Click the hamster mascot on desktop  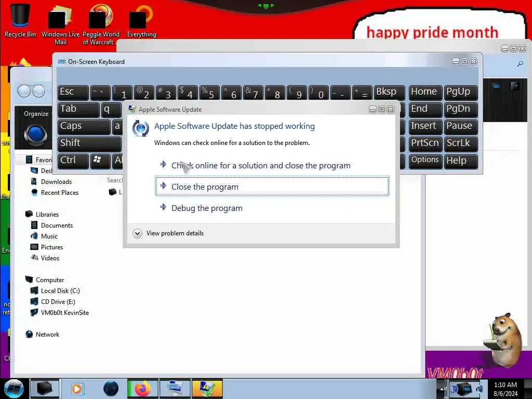[503, 339]
